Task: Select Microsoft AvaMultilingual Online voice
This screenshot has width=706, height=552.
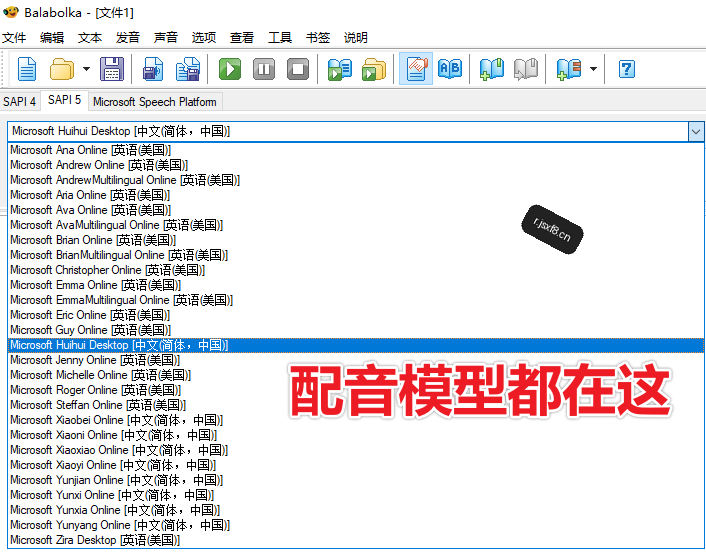Action: point(356,225)
